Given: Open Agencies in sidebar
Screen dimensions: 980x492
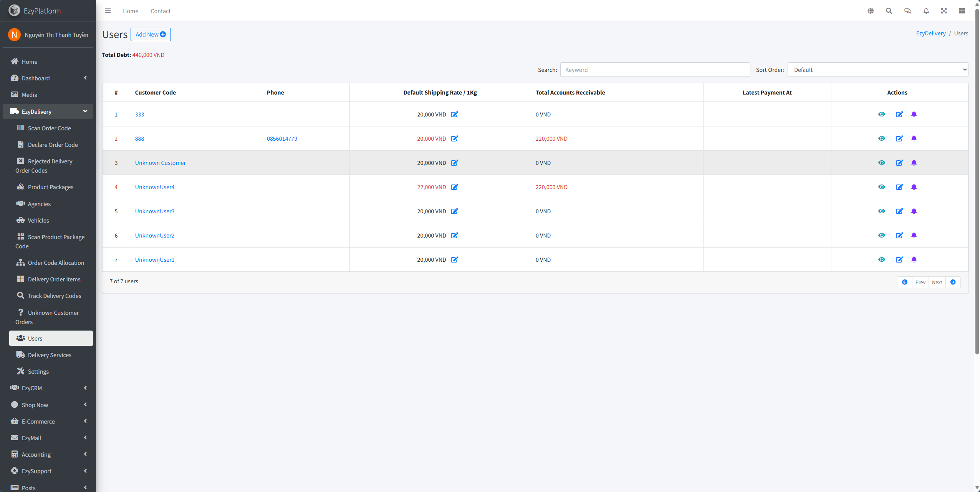Looking at the screenshot, I should pyautogui.click(x=51, y=204).
